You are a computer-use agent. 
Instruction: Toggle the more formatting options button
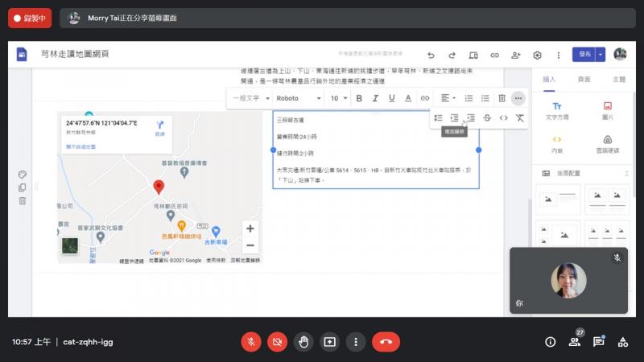[518, 98]
